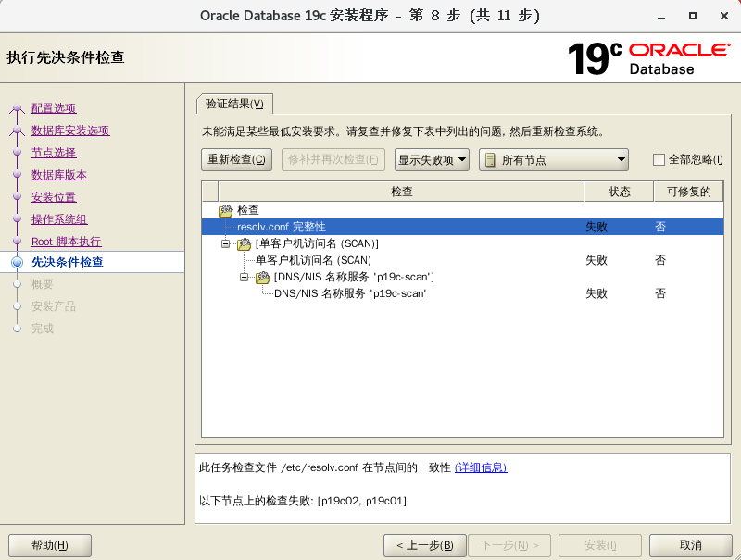Image resolution: width=741 pixels, height=560 pixels.
Task: Minimize the installer window
Action: (661, 16)
